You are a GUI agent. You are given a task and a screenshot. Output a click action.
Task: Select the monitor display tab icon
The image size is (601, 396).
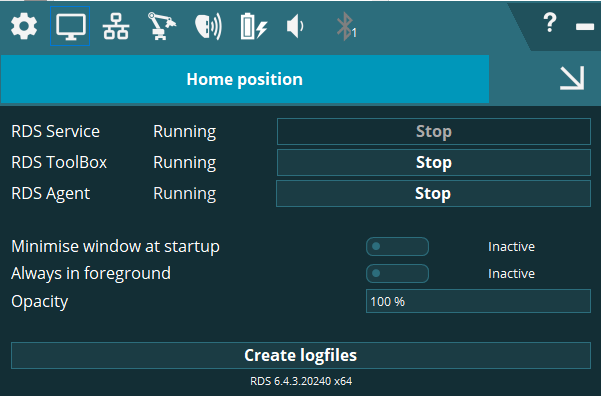point(71,26)
